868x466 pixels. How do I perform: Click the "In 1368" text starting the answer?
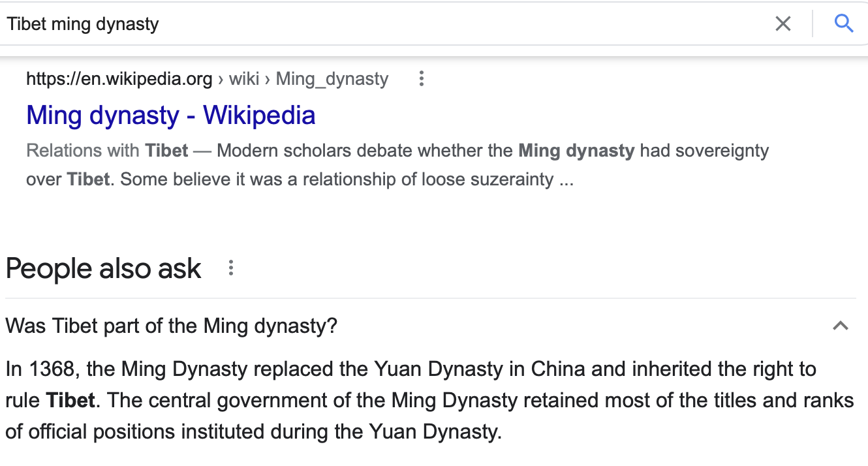pos(42,369)
